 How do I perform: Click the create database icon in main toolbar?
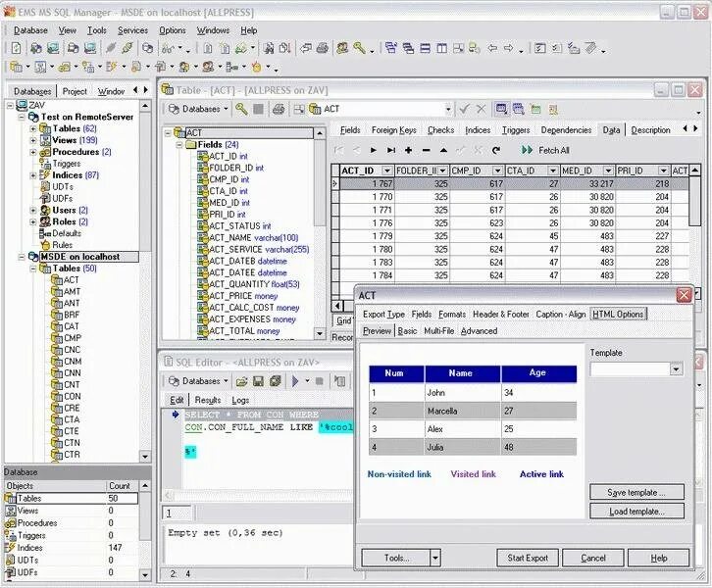click(35, 48)
